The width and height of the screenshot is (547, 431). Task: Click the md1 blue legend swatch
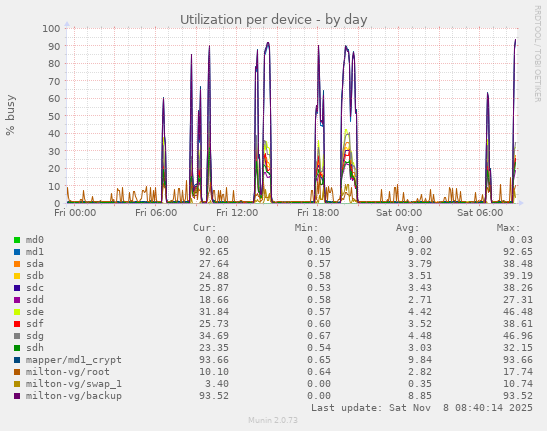pos(17,252)
